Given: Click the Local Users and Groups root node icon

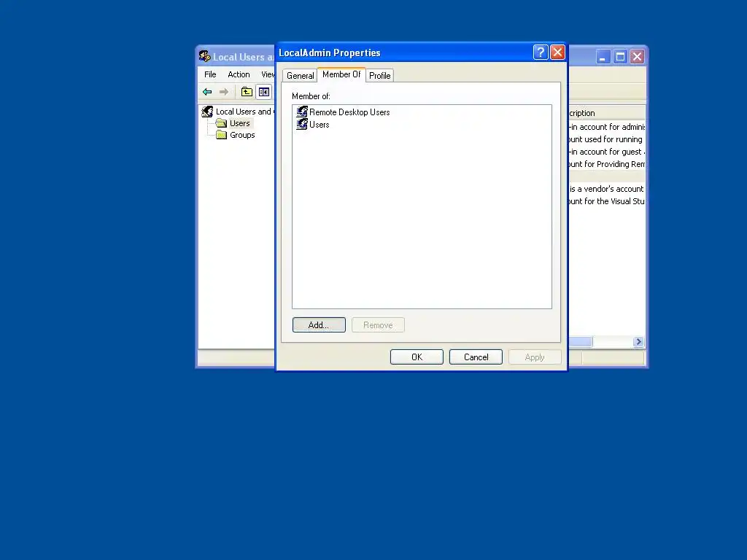Looking at the screenshot, I should pos(207,112).
